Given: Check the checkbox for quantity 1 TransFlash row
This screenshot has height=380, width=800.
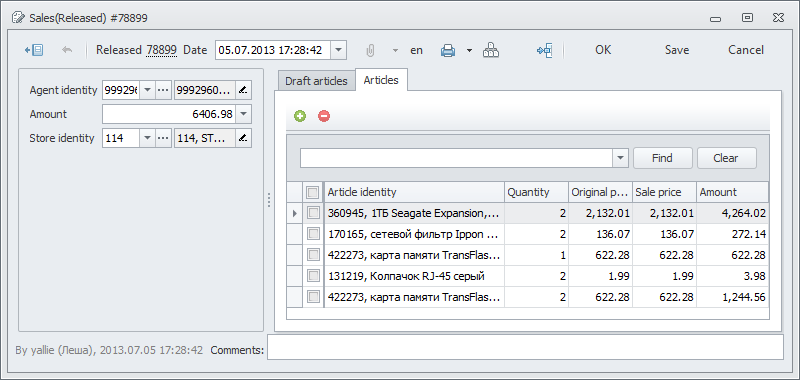Looking at the screenshot, I should tap(313, 255).
